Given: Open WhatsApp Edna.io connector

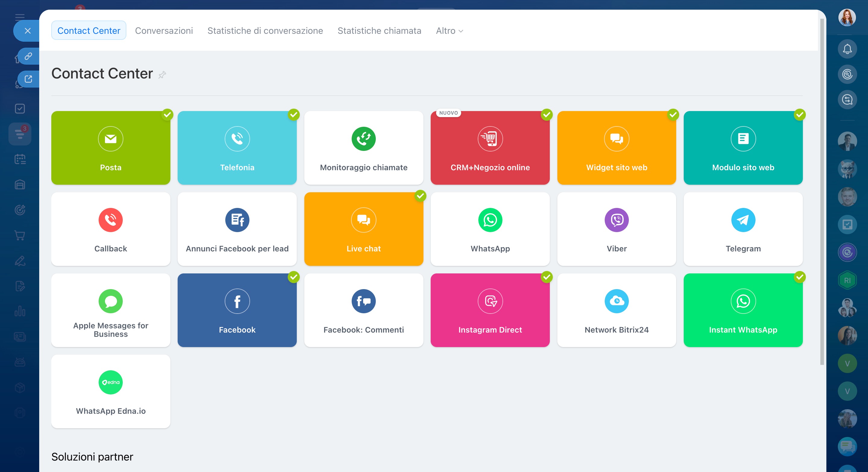Looking at the screenshot, I should [110, 391].
